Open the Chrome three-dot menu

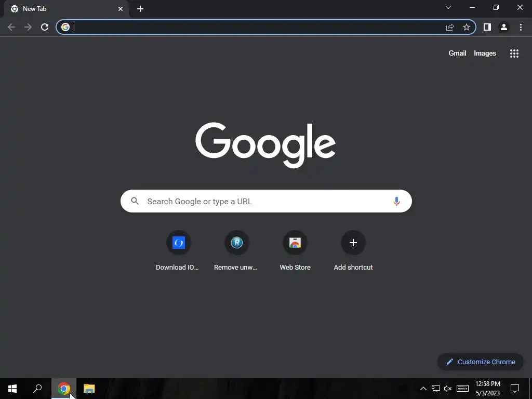pyautogui.click(x=521, y=27)
